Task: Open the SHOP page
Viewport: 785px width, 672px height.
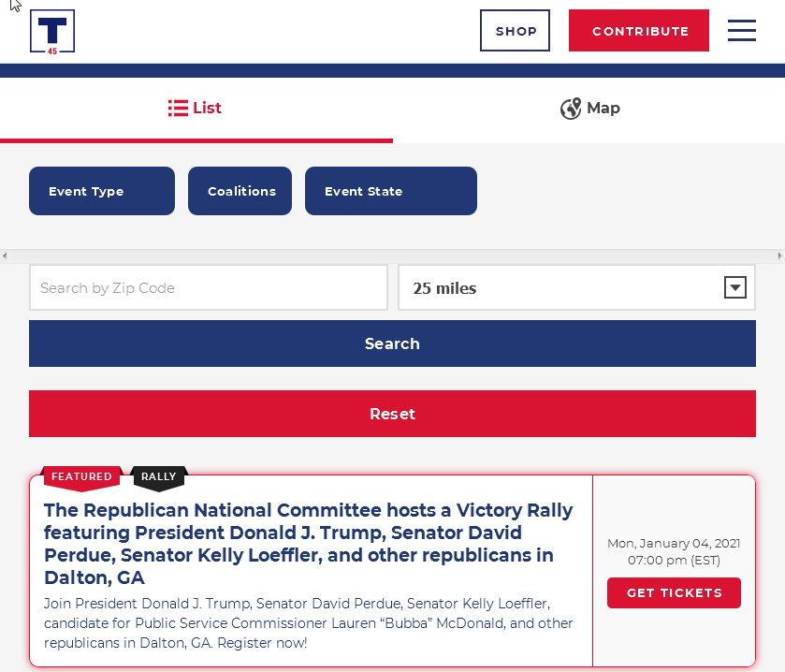Action: [515, 31]
